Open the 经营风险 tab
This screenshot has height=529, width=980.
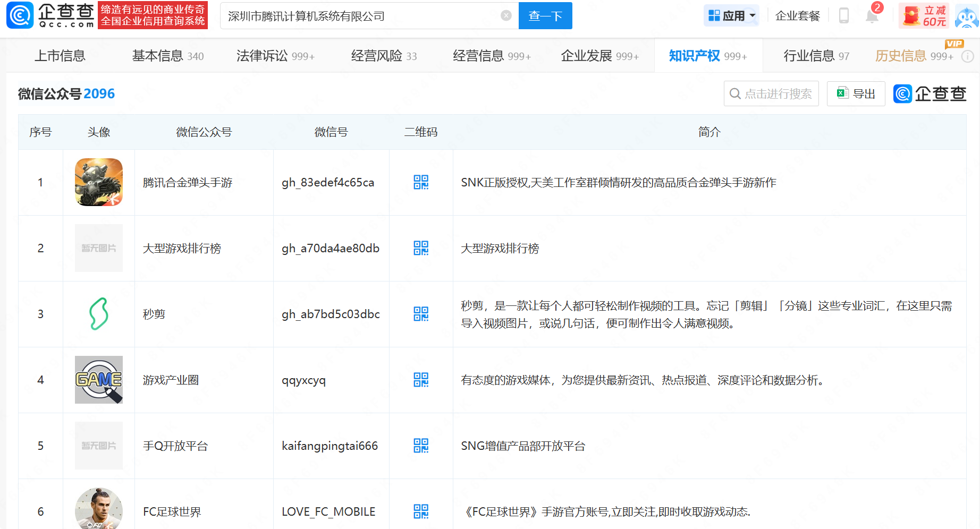pos(383,56)
